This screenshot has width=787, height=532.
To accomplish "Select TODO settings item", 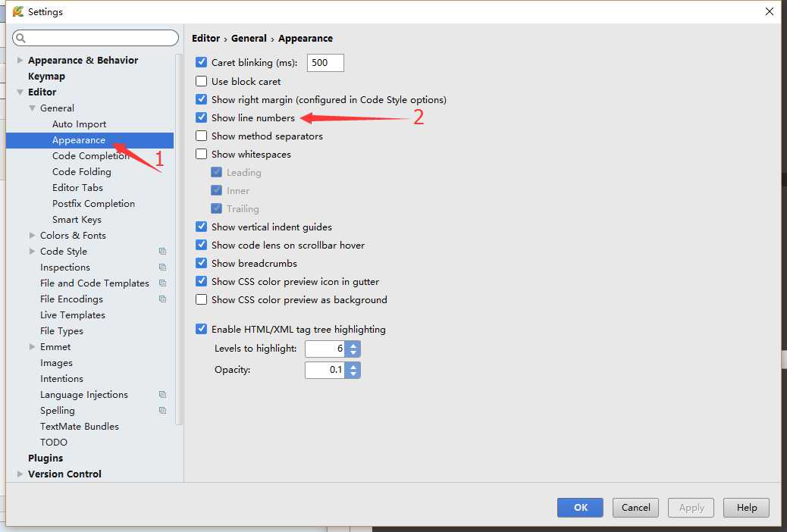I will pyautogui.click(x=54, y=442).
